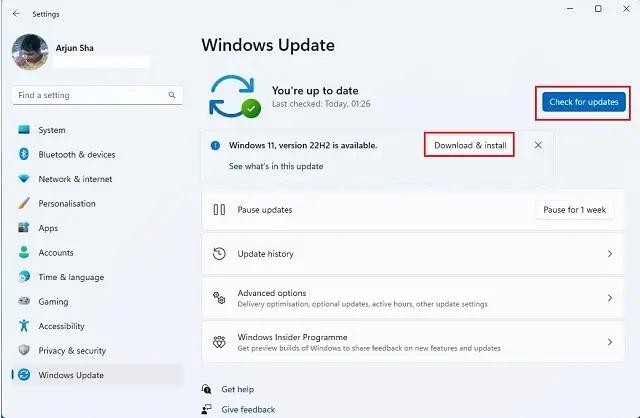Image resolution: width=640 pixels, height=418 pixels.
Task: Open Privacy & security settings
Action: click(72, 351)
